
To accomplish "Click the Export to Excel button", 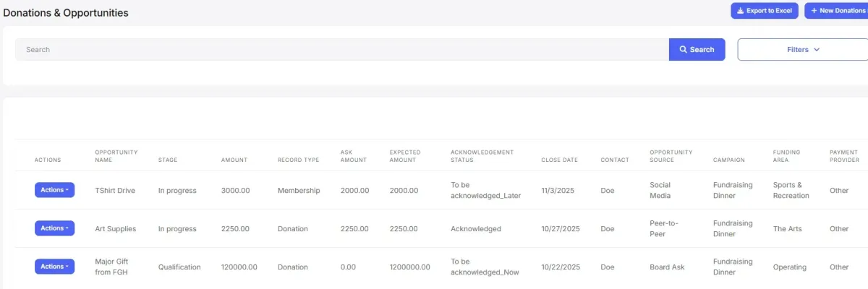I will pos(765,11).
